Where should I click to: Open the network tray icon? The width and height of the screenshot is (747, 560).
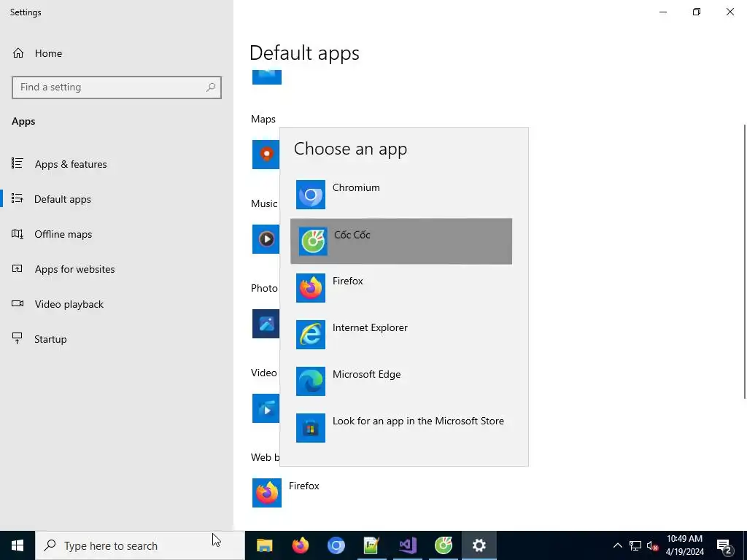[x=635, y=545]
